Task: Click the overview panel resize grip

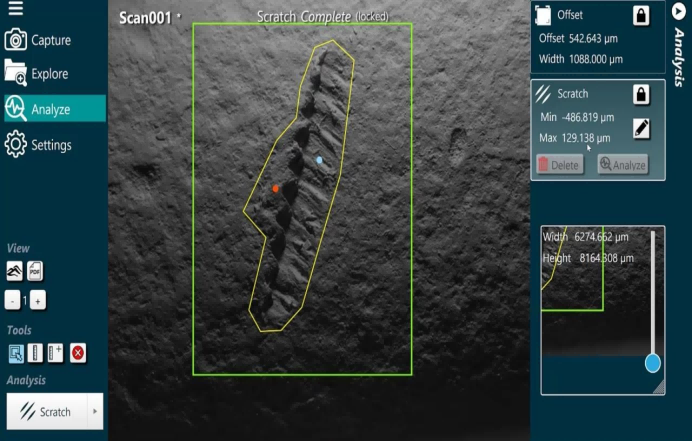Action: (659, 387)
